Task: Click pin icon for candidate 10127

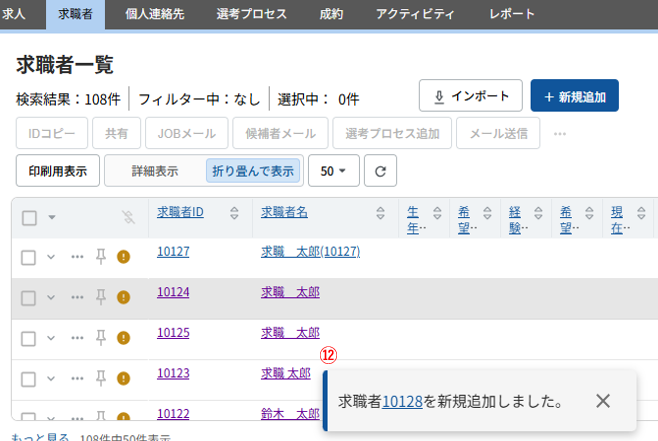Action: [x=100, y=256]
